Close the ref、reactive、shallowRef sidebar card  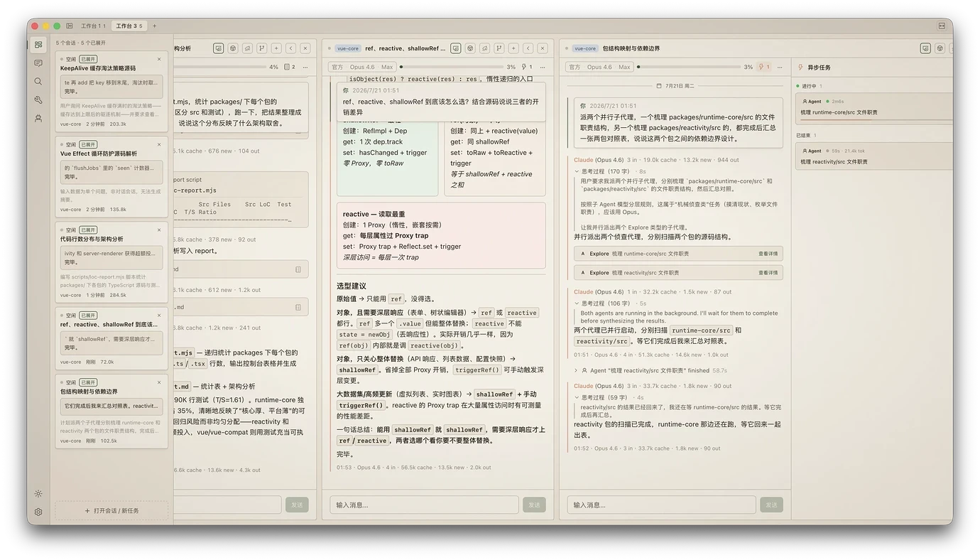click(159, 315)
